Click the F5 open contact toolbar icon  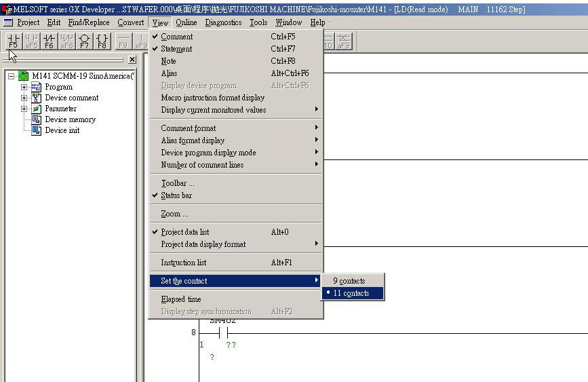[13, 41]
